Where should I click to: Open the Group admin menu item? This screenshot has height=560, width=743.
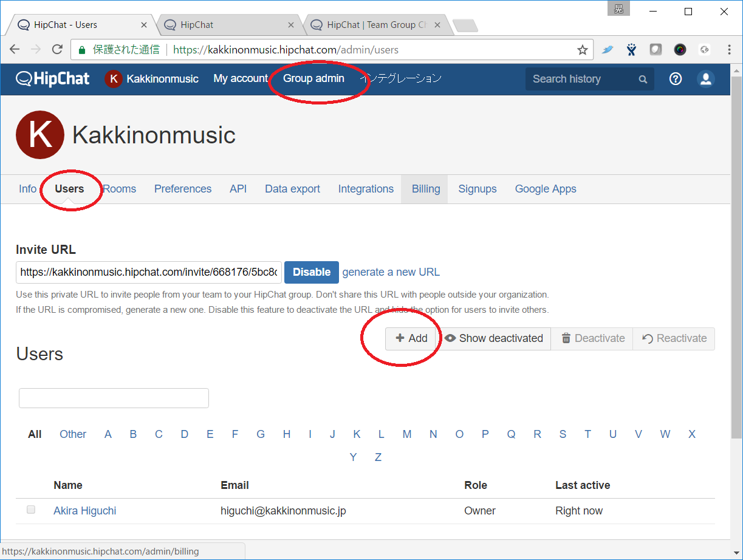click(x=313, y=78)
